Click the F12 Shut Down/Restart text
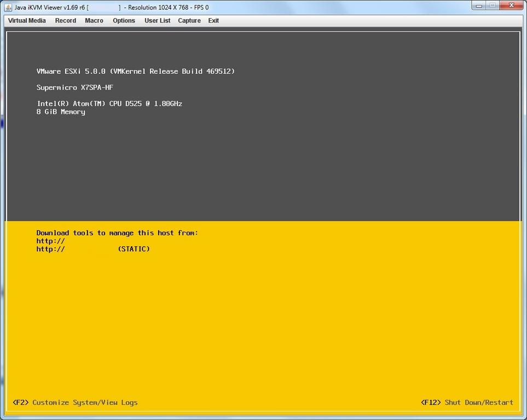The height and width of the screenshot is (420, 527). 467,402
